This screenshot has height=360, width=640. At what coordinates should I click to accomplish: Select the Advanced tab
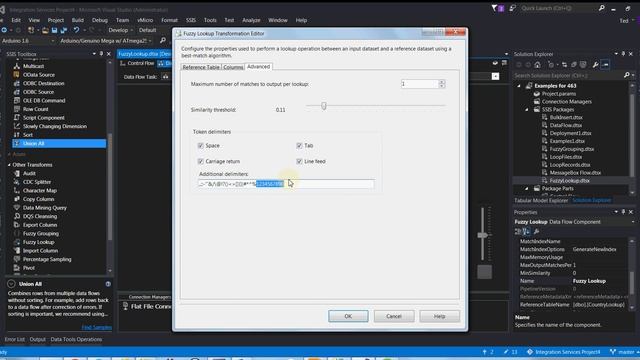click(258, 67)
